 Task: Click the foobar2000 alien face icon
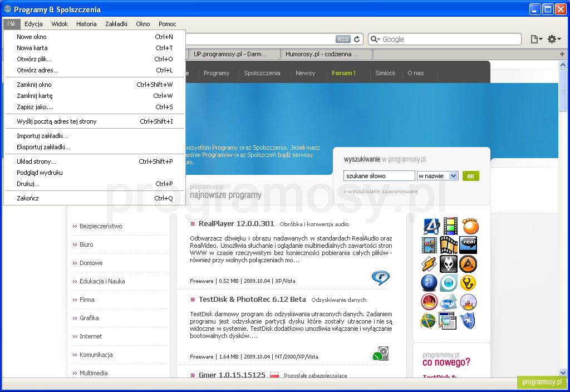(449, 264)
